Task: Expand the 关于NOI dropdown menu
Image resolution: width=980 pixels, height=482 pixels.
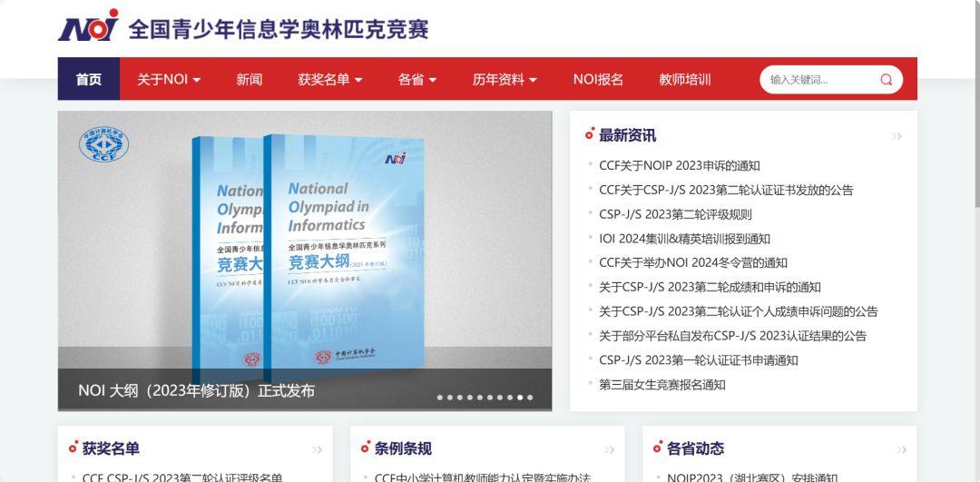Action: pos(169,79)
